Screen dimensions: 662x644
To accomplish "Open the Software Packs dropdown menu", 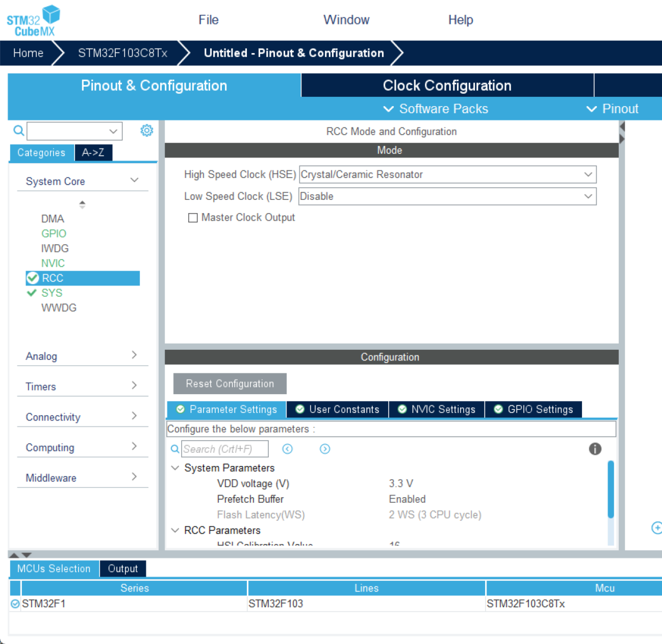I will (435, 109).
